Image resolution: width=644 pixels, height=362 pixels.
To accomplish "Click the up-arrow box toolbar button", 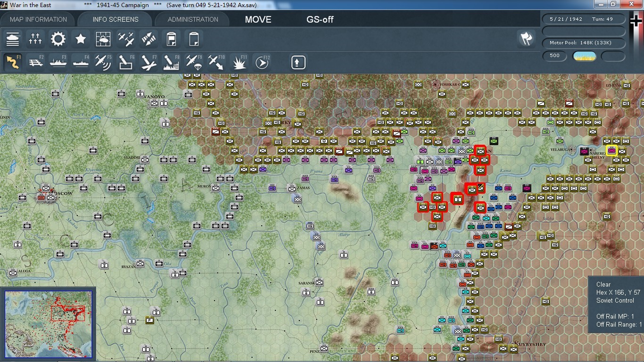I will [x=298, y=62].
